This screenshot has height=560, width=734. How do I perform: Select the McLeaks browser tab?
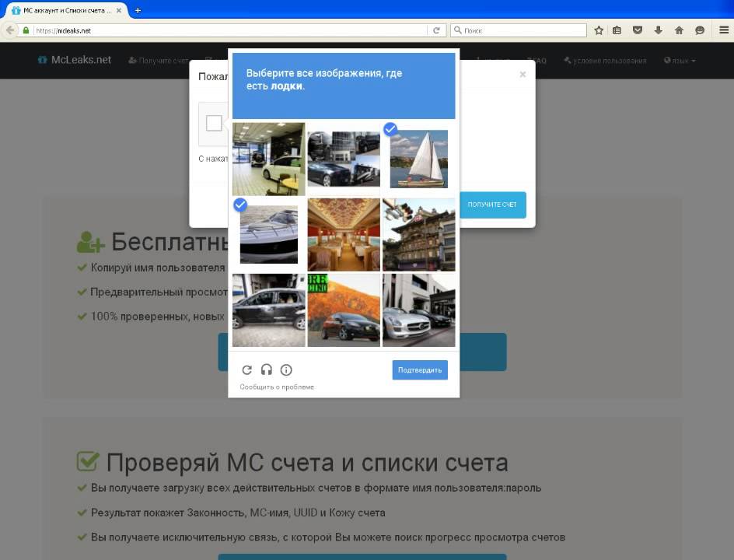[x=65, y=10]
